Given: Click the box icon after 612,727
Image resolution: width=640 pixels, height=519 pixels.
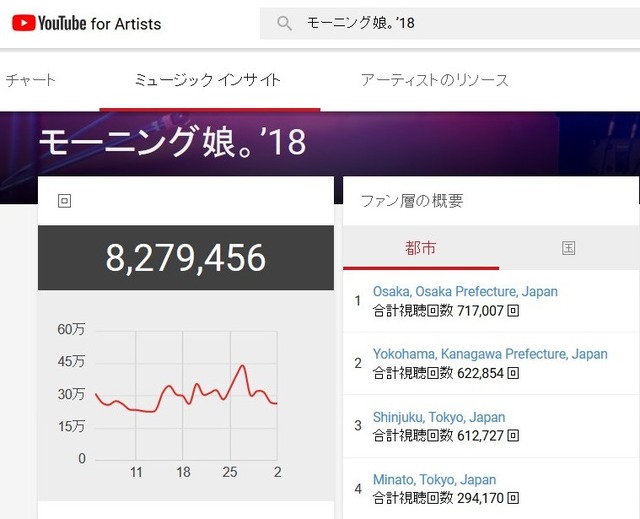Looking at the screenshot, I should (513, 436).
